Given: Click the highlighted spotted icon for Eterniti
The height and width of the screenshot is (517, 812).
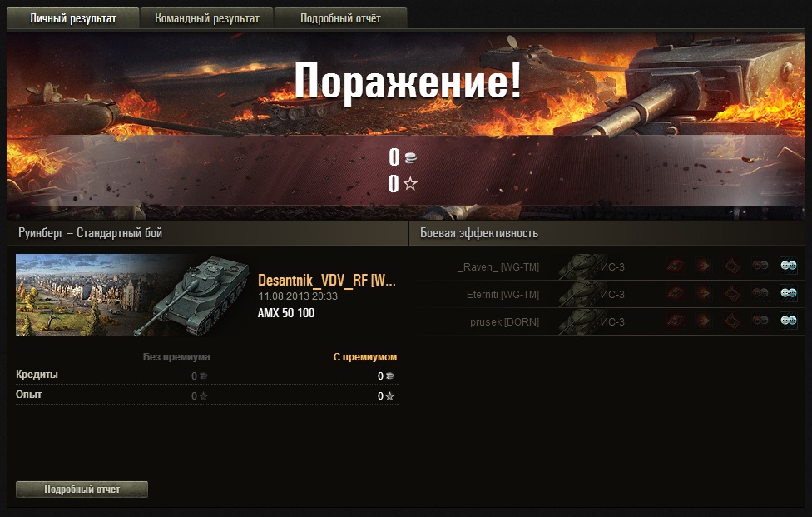Looking at the screenshot, I should pos(789,293).
